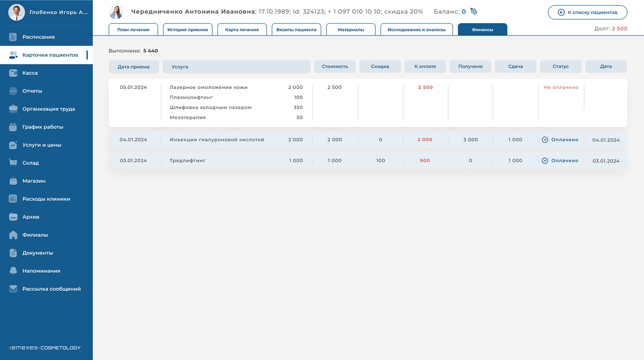Click the Филиалы house icon

pyautogui.click(x=13, y=235)
